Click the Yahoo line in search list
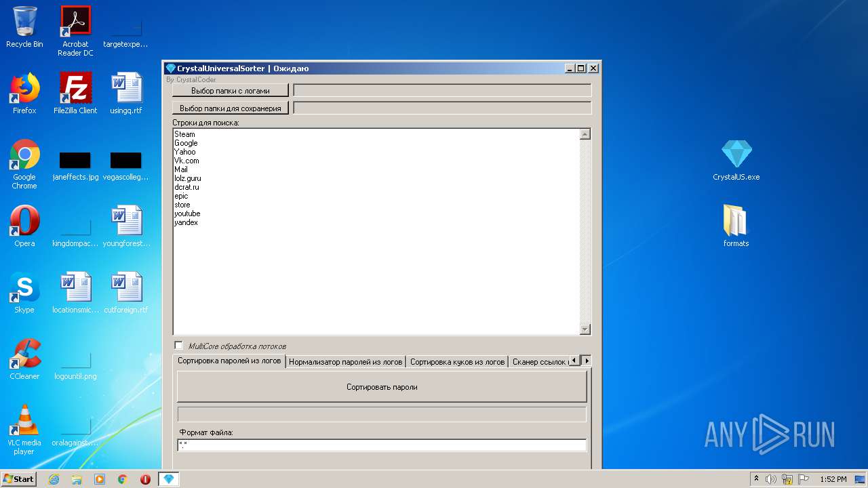This screenshot has height=488, width=868. 185,152
